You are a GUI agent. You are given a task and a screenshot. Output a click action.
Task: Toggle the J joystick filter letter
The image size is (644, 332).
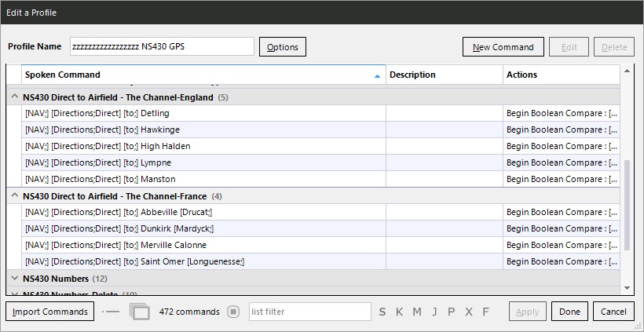pos(434,312)
